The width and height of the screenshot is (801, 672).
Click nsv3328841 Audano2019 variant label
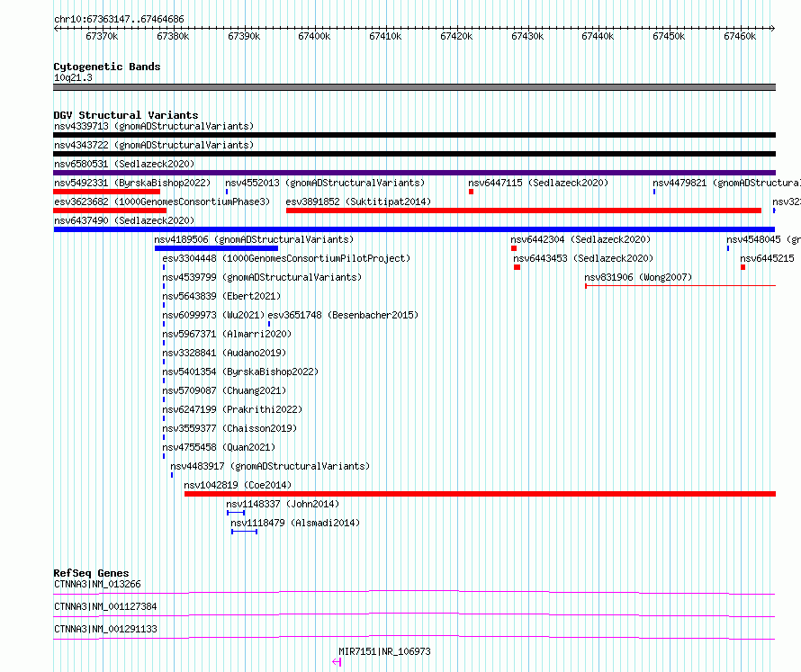click(224, 353)
